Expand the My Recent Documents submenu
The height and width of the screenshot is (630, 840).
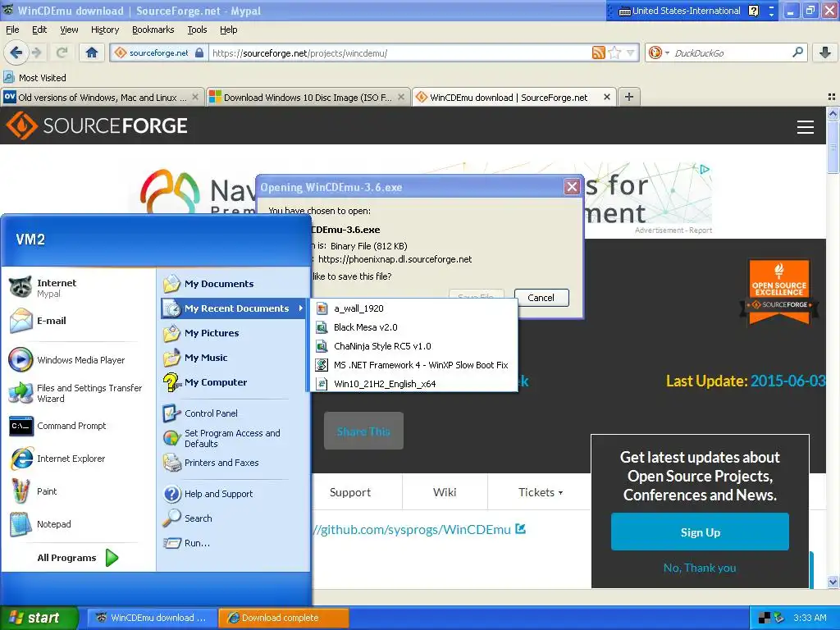coord(233,308)
